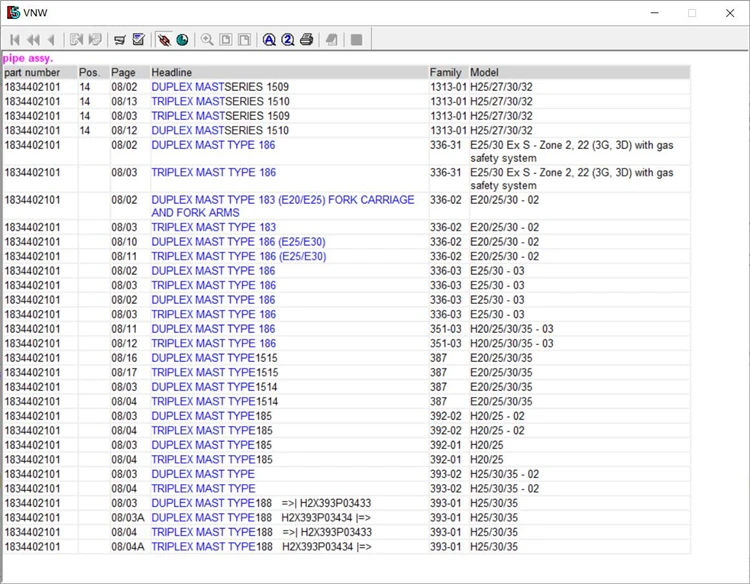750x584 pixels.
Task: Open the TRIPLEX MAST TYPE 183 link
Action: click(x=213, y=227)
